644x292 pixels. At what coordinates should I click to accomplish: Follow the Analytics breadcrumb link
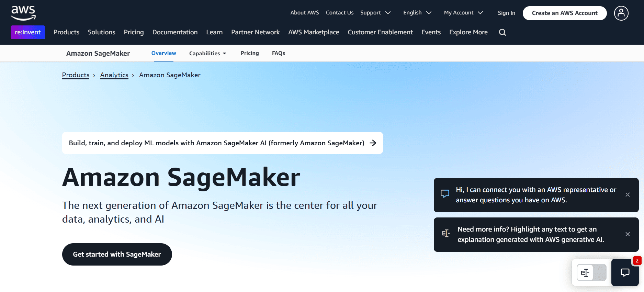(114, 75)
